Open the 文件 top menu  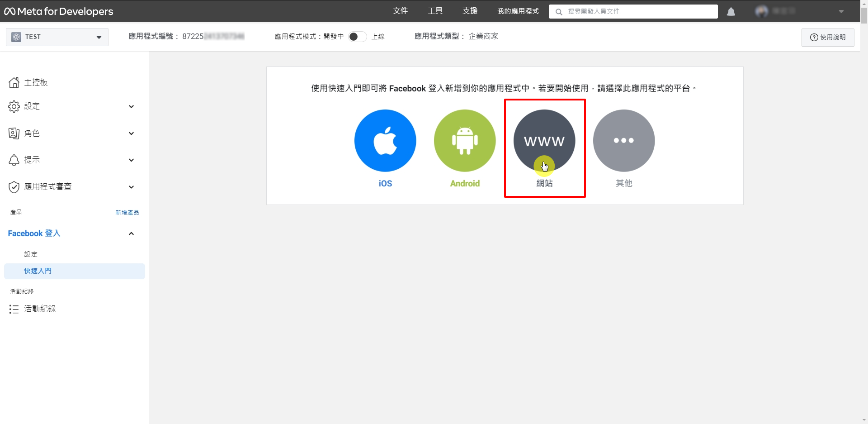pos(400,11)
